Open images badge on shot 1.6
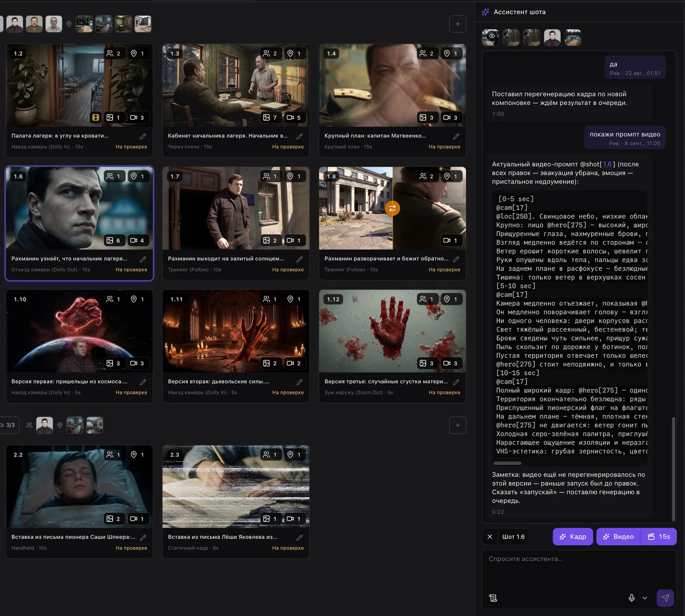This screenshot has height=616, width=685. [x=114, y=240]
